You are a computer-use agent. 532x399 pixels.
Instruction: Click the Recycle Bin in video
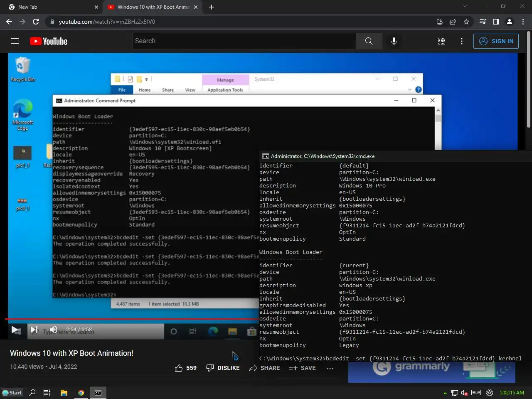click(23, 69)
